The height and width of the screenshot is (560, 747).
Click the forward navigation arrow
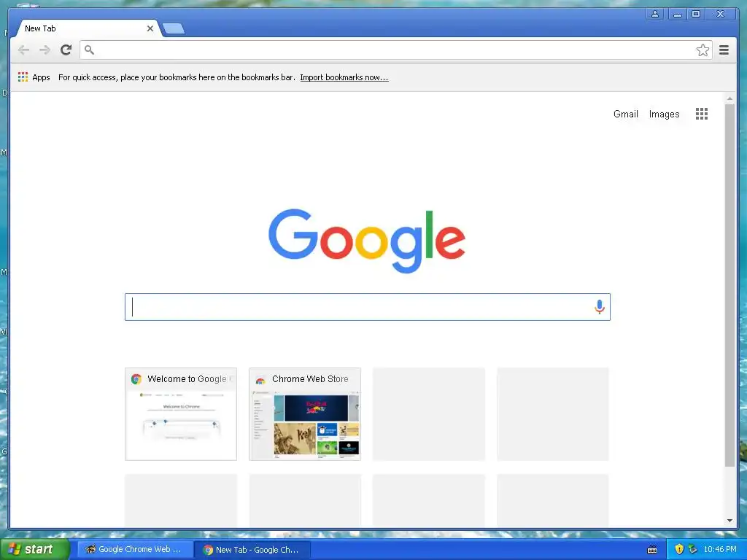pyautogui.click(x=44, y=50)
